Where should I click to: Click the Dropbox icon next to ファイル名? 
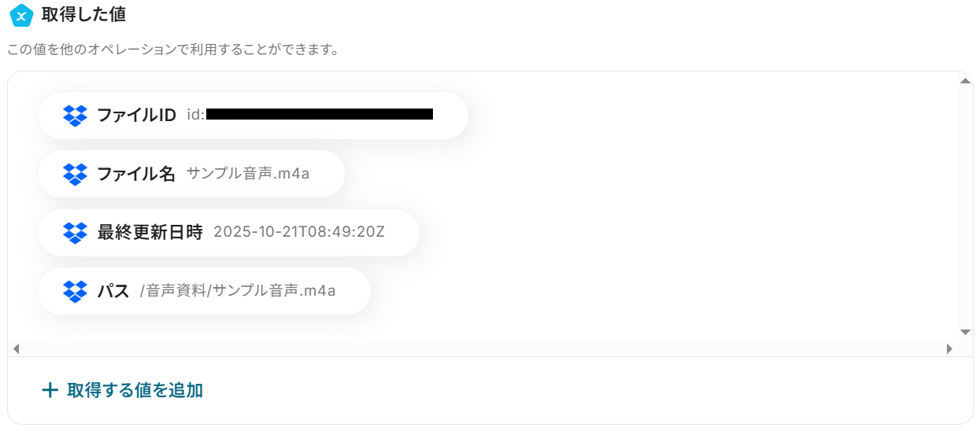pyautogui.click(x=75, y=174)
